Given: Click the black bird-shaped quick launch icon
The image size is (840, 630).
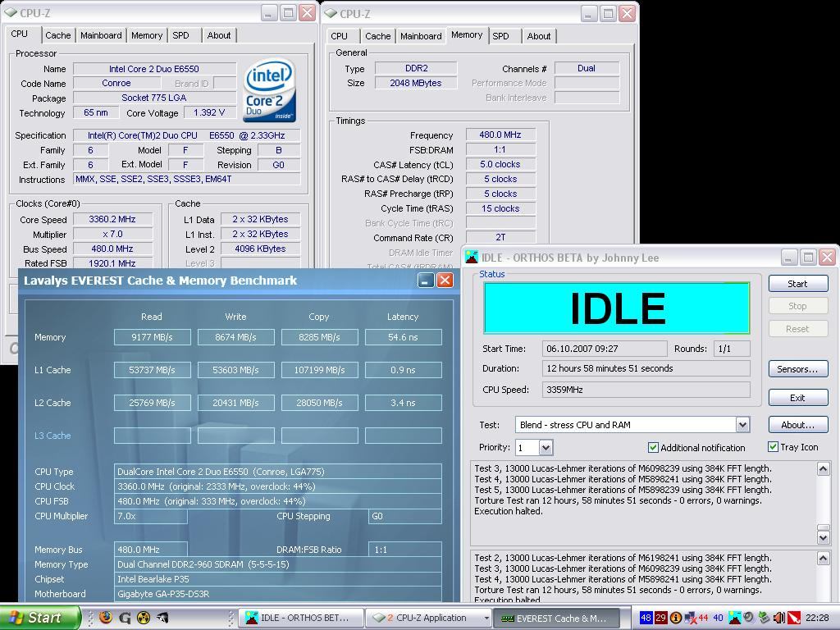Looking at the screenshot, I should click(x=162, y=618).
